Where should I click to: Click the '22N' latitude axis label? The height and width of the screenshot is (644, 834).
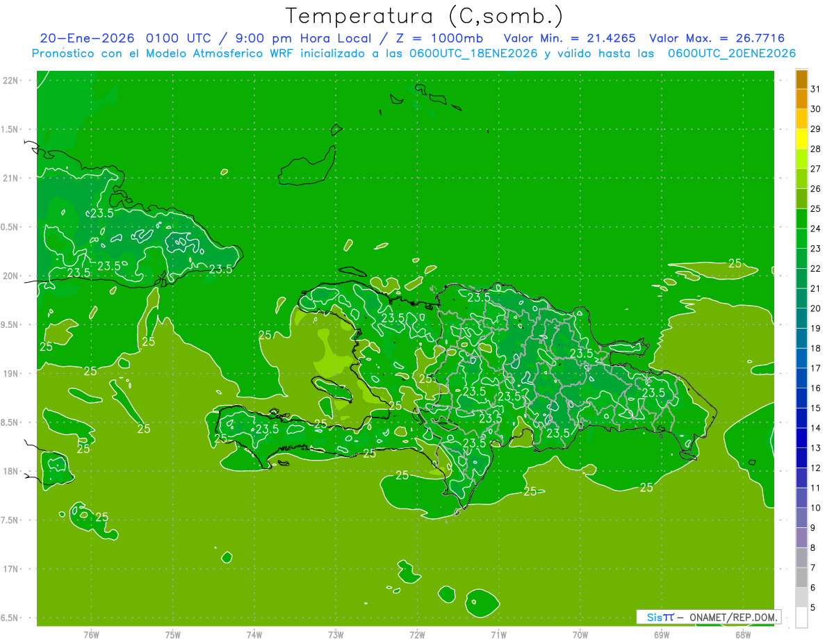pos(10,81)
